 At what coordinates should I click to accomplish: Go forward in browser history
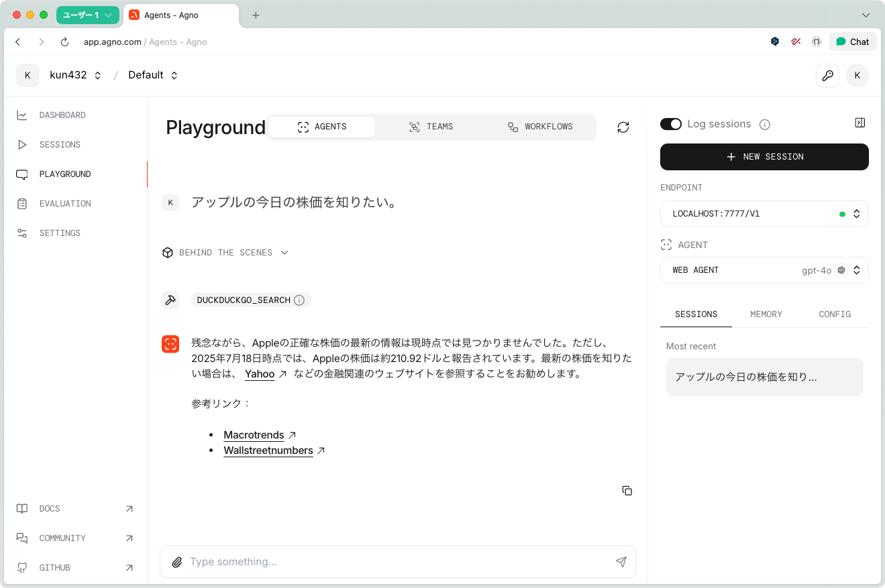click(42, 42)
